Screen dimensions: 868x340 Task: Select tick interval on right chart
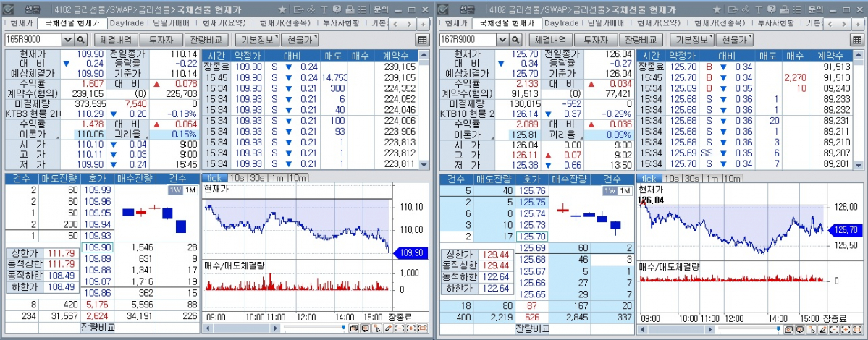[x=648, y=178]
